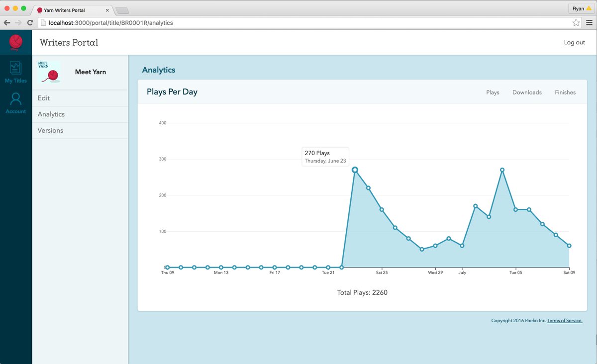Viewport: 597px width, 364px height.
Task: Click the Meet Yarn cover thumbnail
Action: (x=49, y=72)
